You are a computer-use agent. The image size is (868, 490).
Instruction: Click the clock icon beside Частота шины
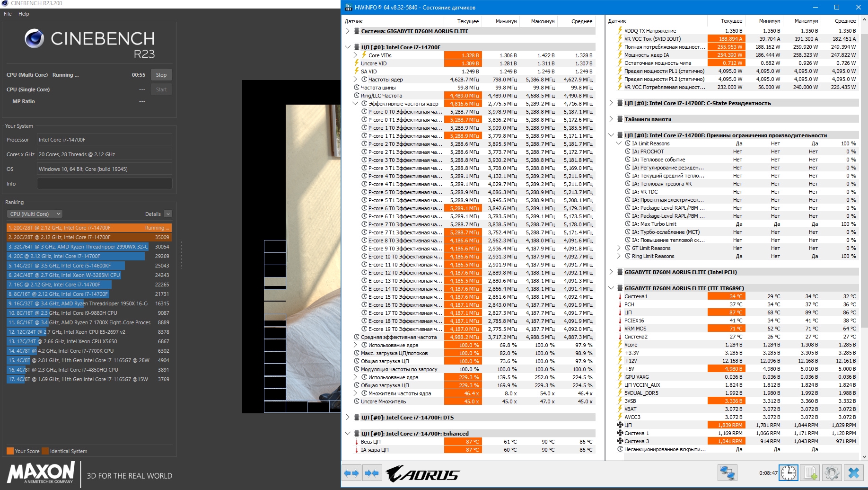(x=357, y=88)
